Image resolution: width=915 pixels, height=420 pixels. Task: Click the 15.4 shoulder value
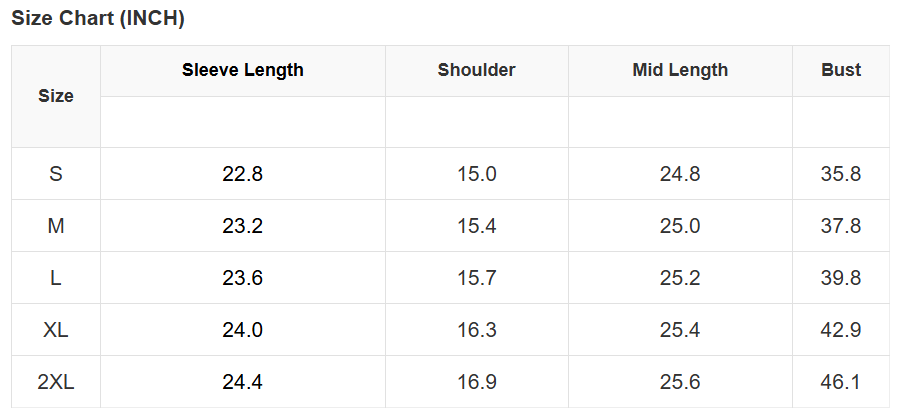pos(477,226)
